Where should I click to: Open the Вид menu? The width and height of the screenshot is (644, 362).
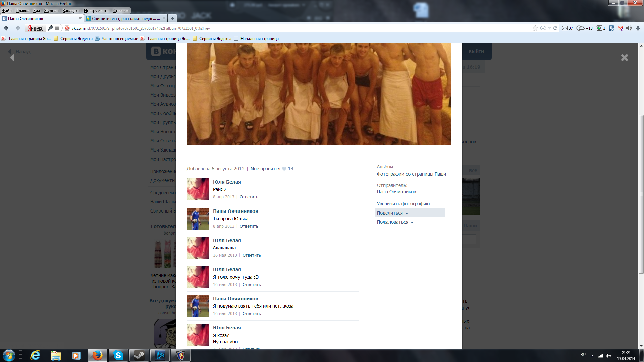click(x=36, y=11)
